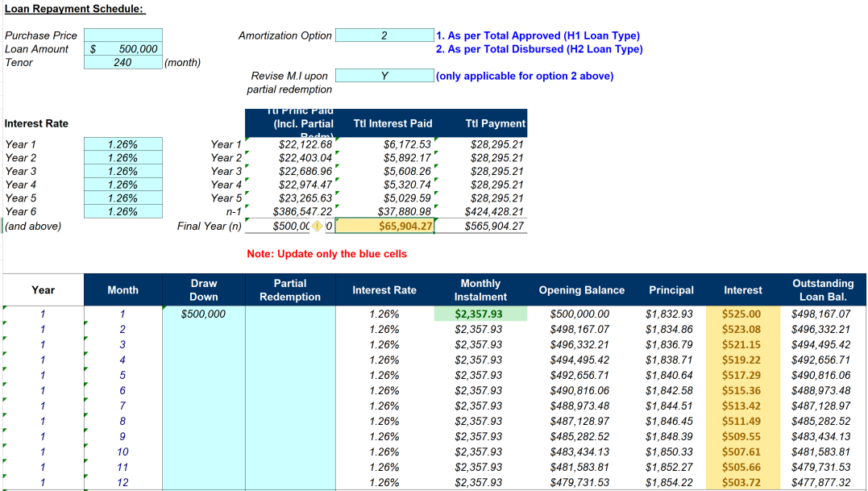Click the Interest Rate column header in schedule
Image resolution: width=868 pixels, height=491 pixels.
(384, 290)
